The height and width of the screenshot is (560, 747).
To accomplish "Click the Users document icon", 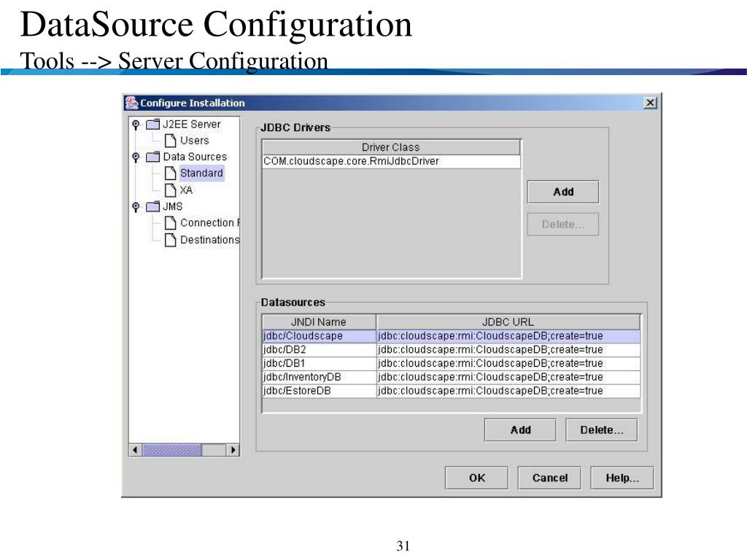I will (170, 140).
